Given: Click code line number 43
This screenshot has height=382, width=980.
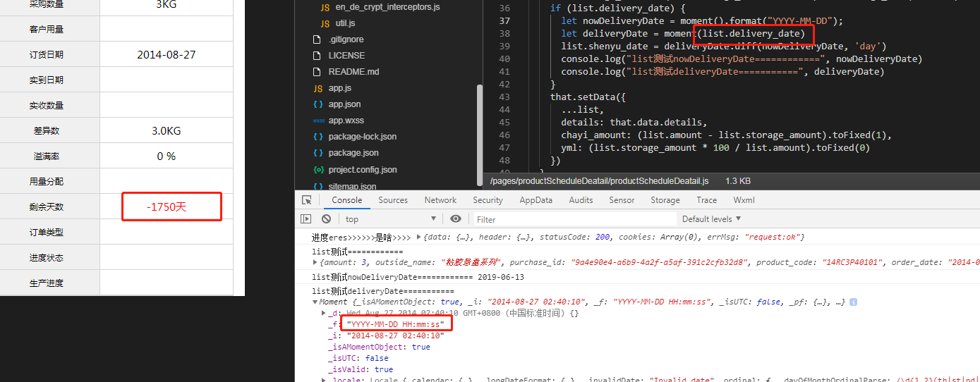Looking at the screenshot, I should point(504,97).
